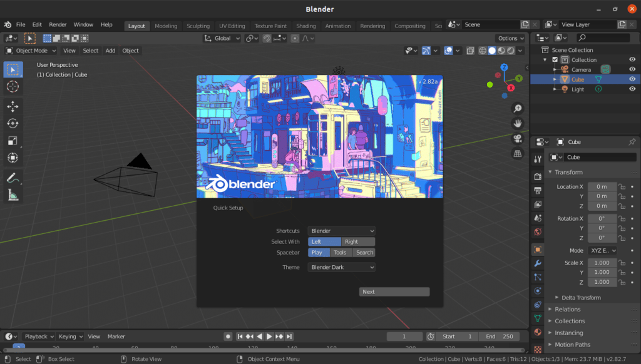
Task: Jump to the end frame
Action: 289,336
